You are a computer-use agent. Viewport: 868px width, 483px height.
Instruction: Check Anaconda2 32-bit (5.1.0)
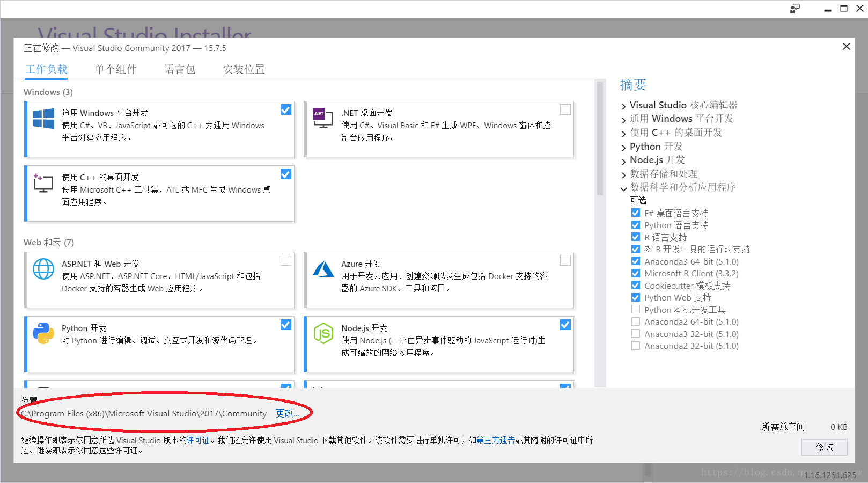click(x=636, y=346)
